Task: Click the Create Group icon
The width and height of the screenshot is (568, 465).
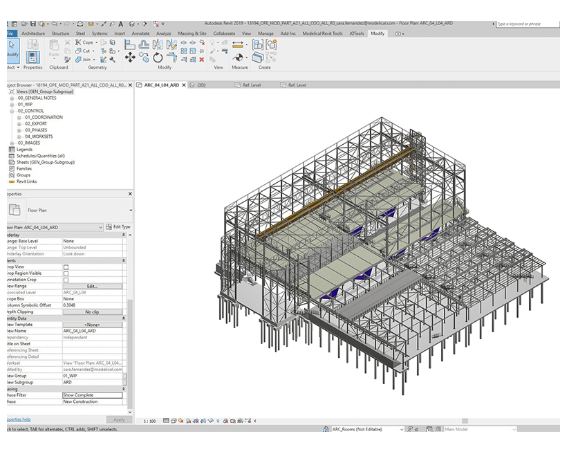Action: (271, 45)
